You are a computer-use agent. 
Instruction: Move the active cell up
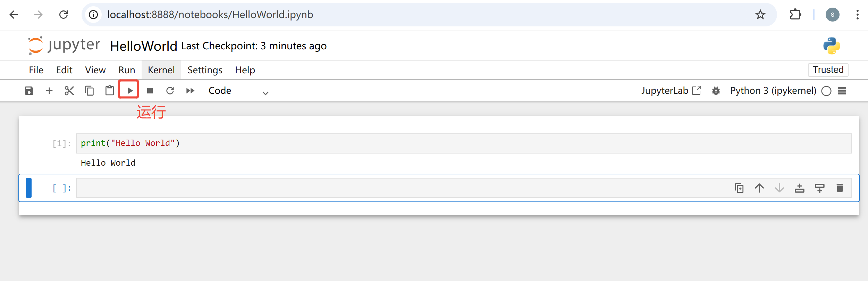(x=759, y=188)
